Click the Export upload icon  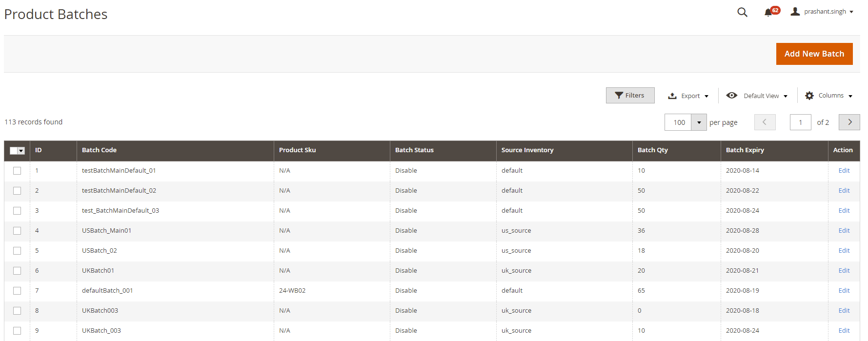(x=672, y=96)
